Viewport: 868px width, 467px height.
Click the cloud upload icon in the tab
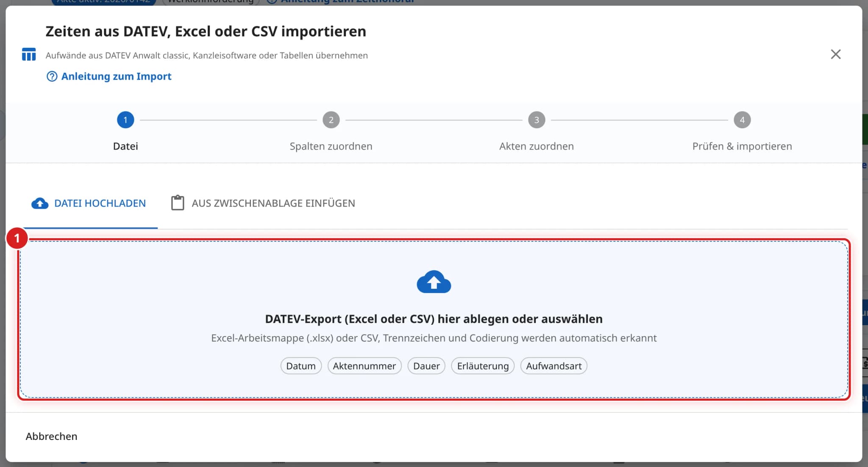[40, 203]
